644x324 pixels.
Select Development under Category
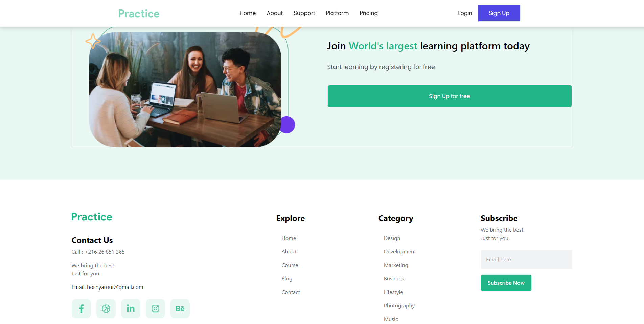(x=400, y=251)
